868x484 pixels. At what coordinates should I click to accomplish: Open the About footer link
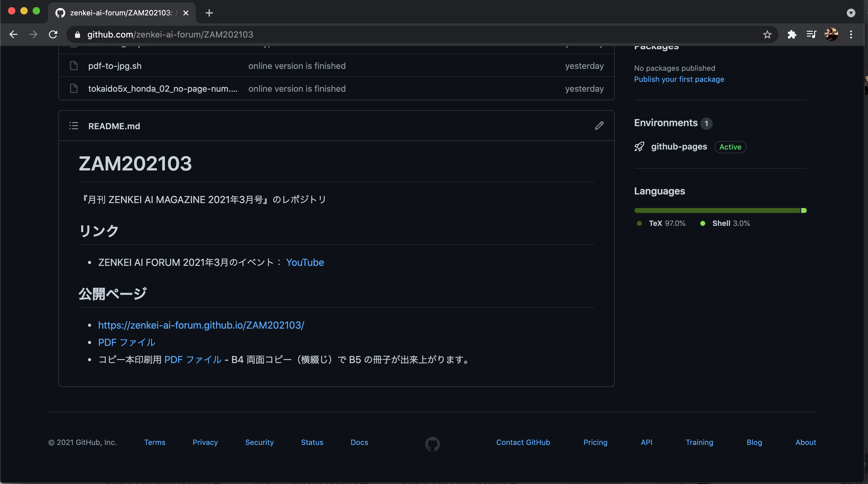[806, 442]
